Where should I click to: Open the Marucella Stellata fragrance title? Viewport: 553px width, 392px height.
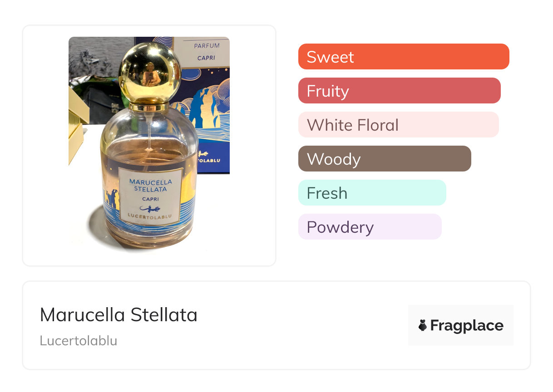pos(118,315)
